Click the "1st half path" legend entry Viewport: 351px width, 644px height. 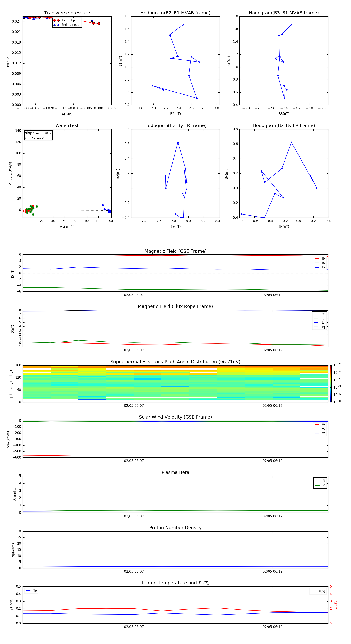pos(66,20)
